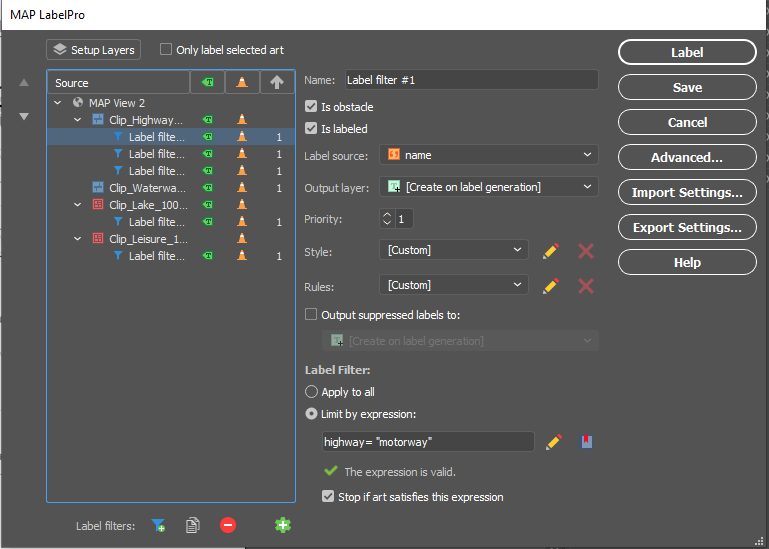Click the Setup Layers button
The height and width of the screenshot is (549, 769).
tap(93, 50)
